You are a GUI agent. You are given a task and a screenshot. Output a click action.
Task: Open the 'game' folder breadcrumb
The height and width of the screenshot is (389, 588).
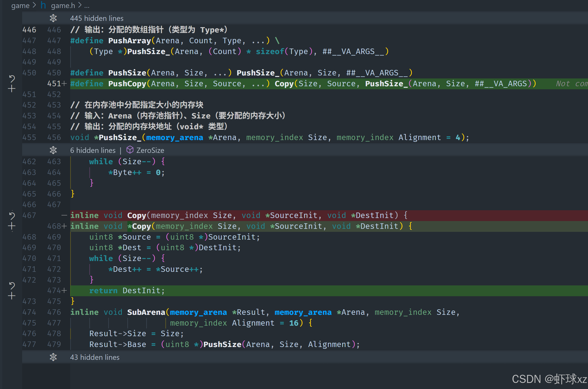[20, 5]
